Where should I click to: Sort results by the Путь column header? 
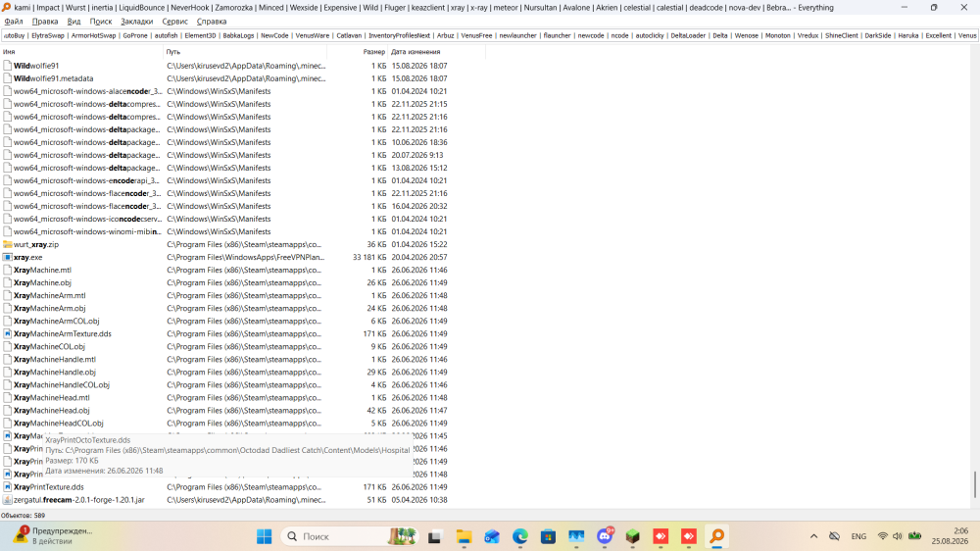[x=245, y=52]
